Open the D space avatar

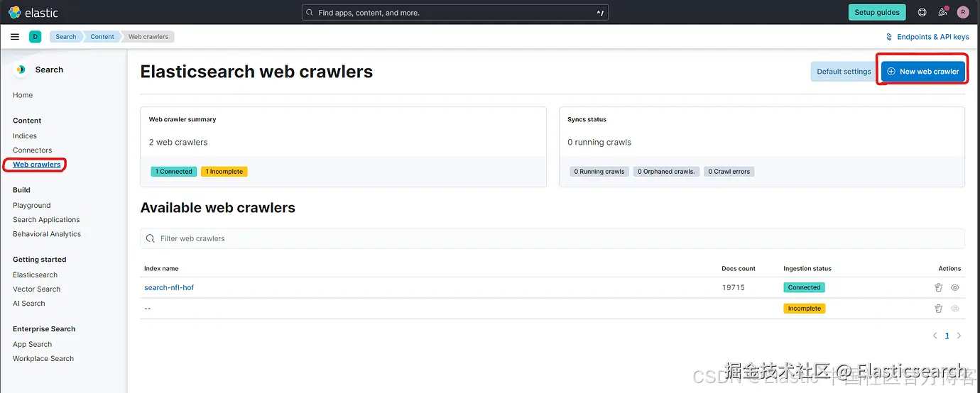point(35,37)
